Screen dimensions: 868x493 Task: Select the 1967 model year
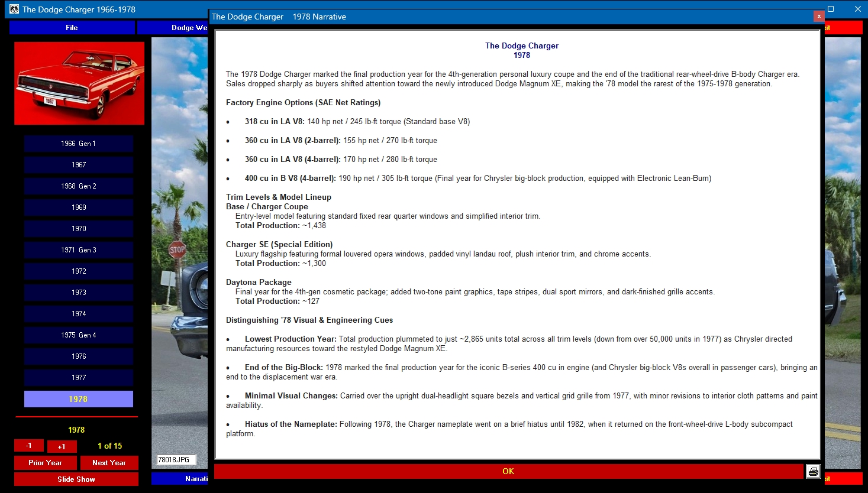pos(79,165)
